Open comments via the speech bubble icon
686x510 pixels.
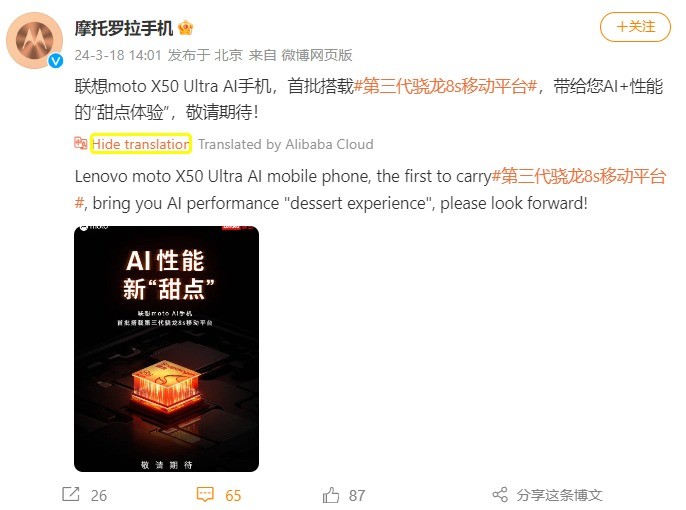coord(205,495)
